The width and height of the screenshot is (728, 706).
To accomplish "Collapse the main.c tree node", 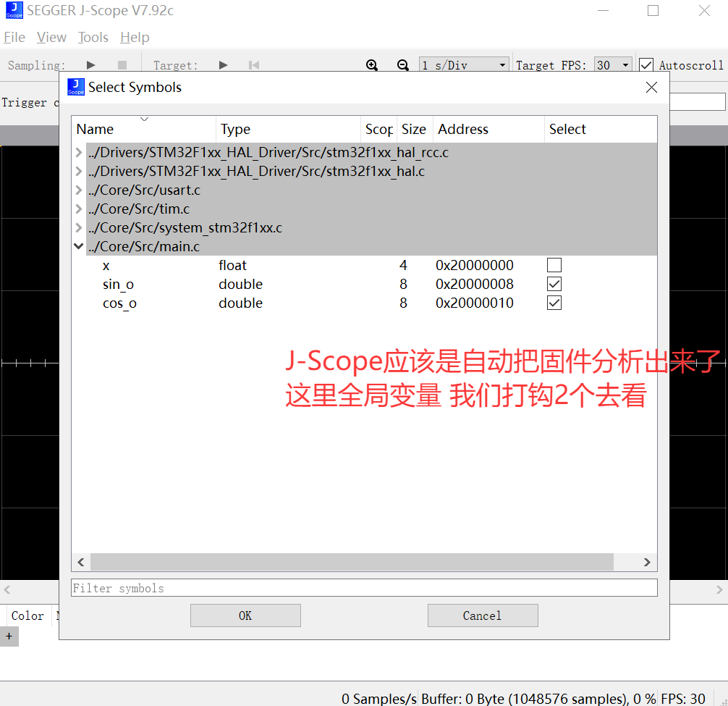I will point(78,246).
